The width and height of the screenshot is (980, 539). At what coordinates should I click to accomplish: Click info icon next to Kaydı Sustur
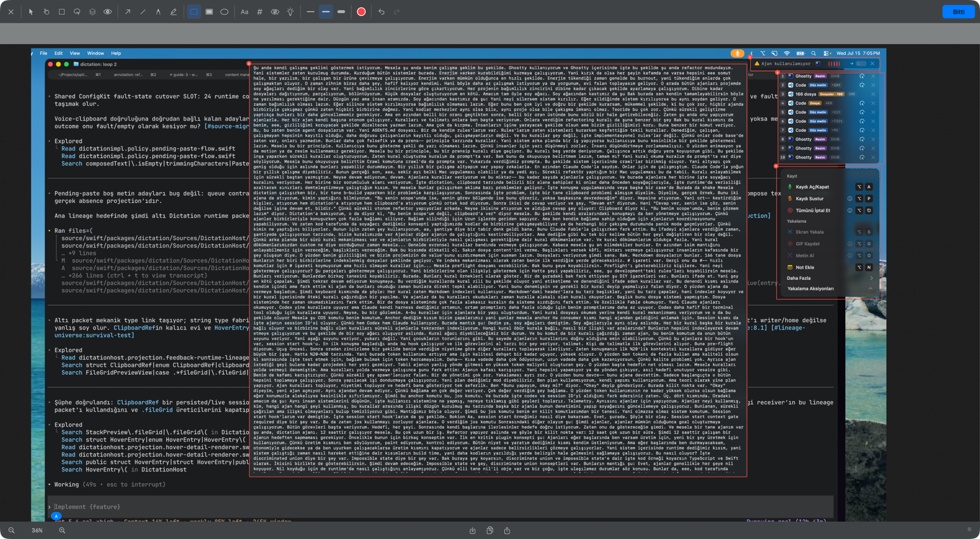[850, 198]
